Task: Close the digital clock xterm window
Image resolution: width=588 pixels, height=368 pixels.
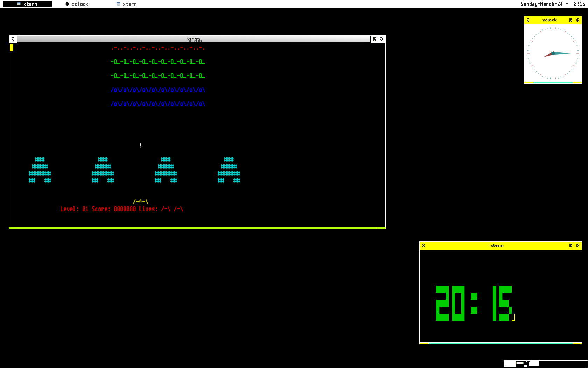Action: click(x=577, y=245)
